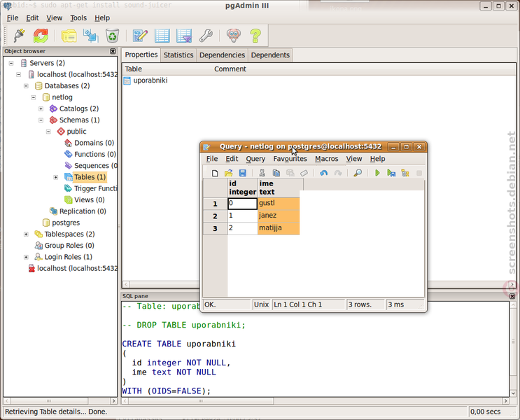Collapse the Servers (2) tree node

click(11, 63)
